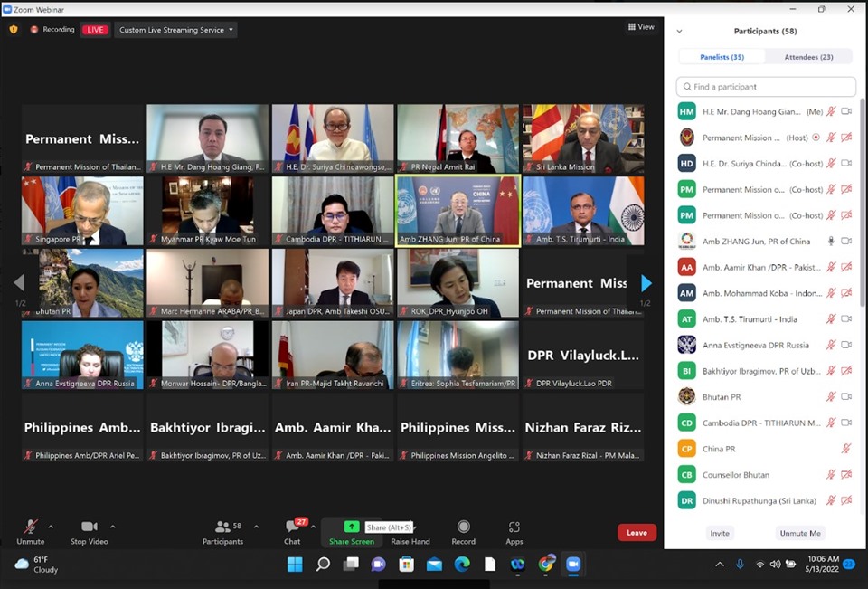Click the encryption shield icon
Viewport: 868px width, 589px height.
coord(14,30)
